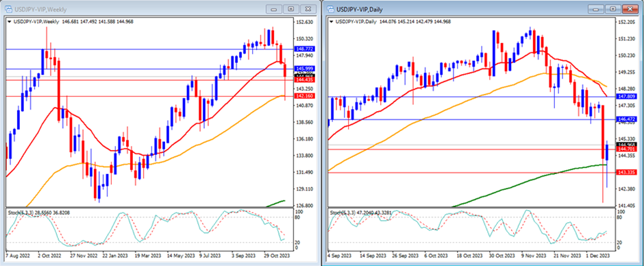Click the Daily chart window's title bar icon
The image size is (644, 266).
(x=330, y=9)
